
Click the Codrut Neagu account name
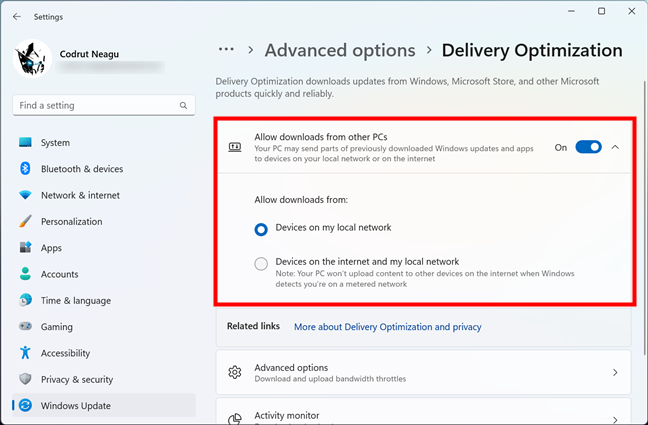pos(89,54)
